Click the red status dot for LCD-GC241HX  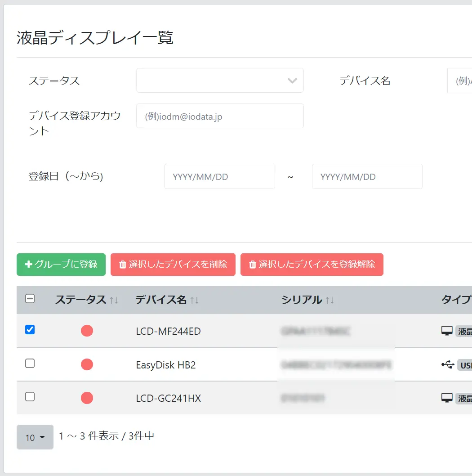click(x=87, y=398)
